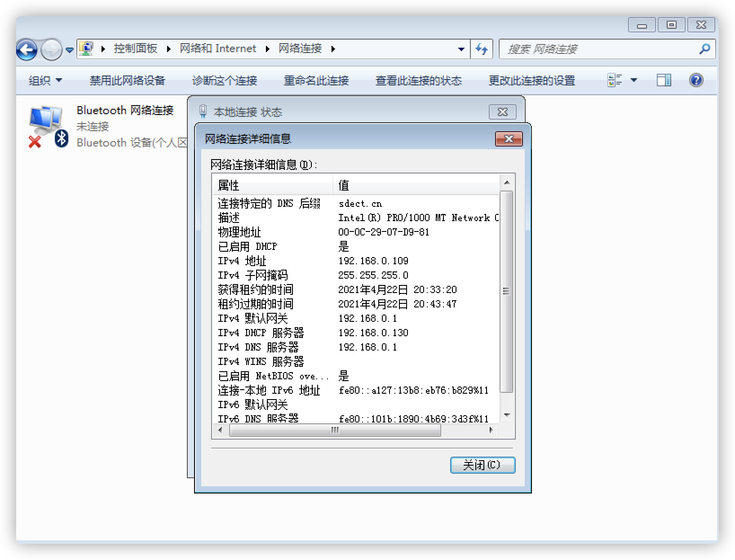Screen dimensions: 735x560
Task: Select the IPv4 默认网关 row
Action: 356,319
